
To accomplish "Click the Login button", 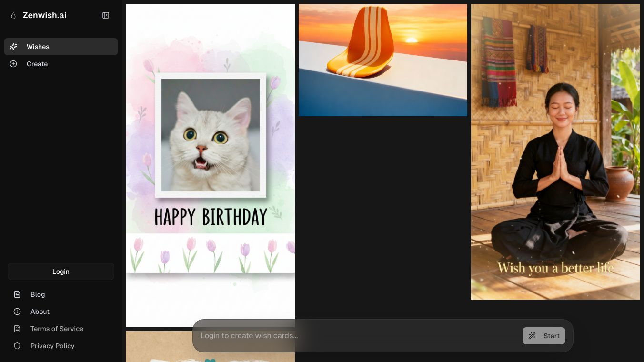I will tap(61, 271).
